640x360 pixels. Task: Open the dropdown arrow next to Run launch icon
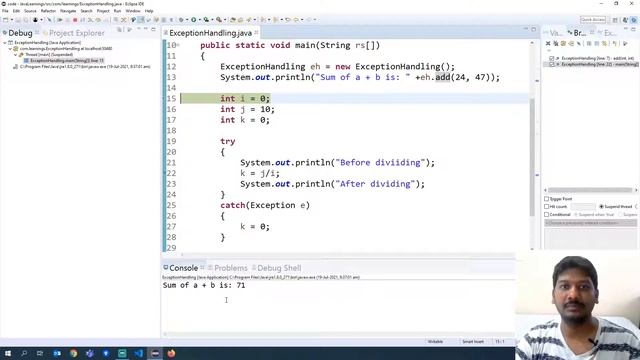200,20
